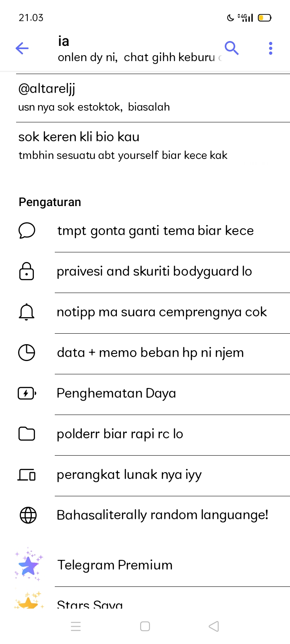Tap the bell notification icon

pyautogui.click(x=27, y=312)
